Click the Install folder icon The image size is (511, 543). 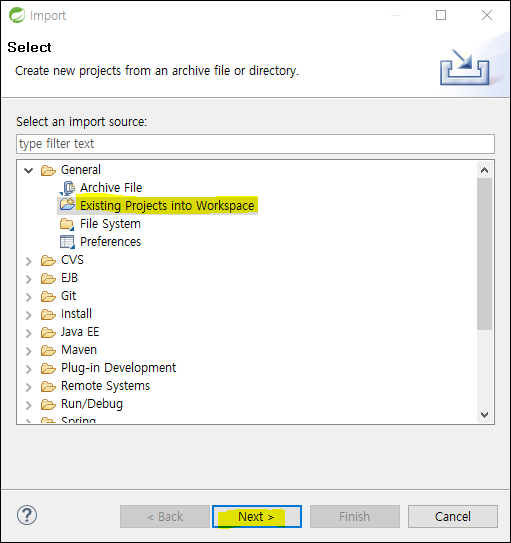[48, 314]
